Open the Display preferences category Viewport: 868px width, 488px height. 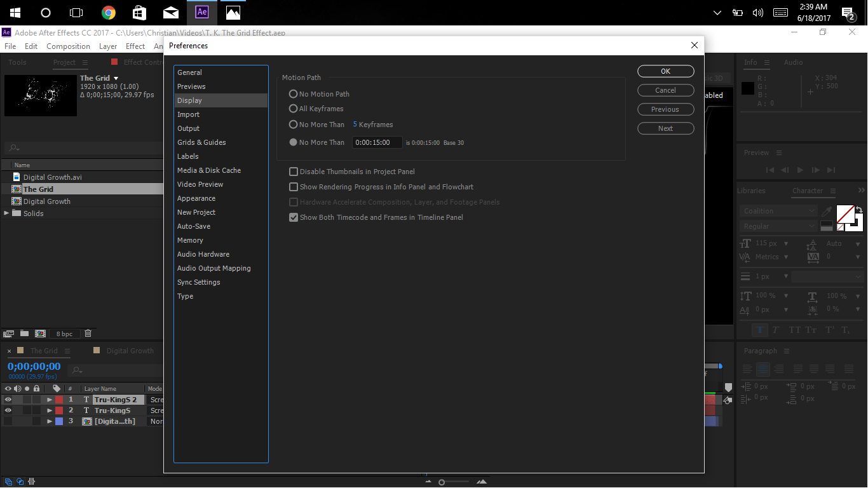coord(221,100)
